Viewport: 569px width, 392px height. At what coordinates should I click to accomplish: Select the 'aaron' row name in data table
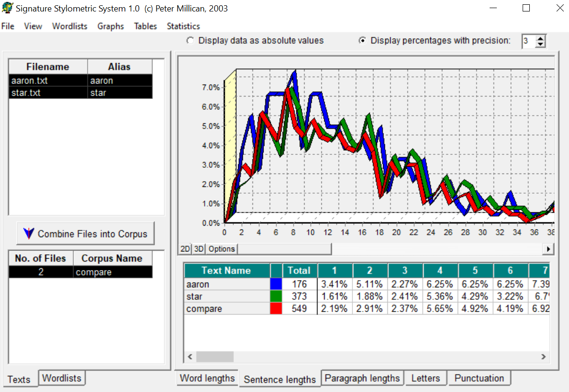coord(227,284)
